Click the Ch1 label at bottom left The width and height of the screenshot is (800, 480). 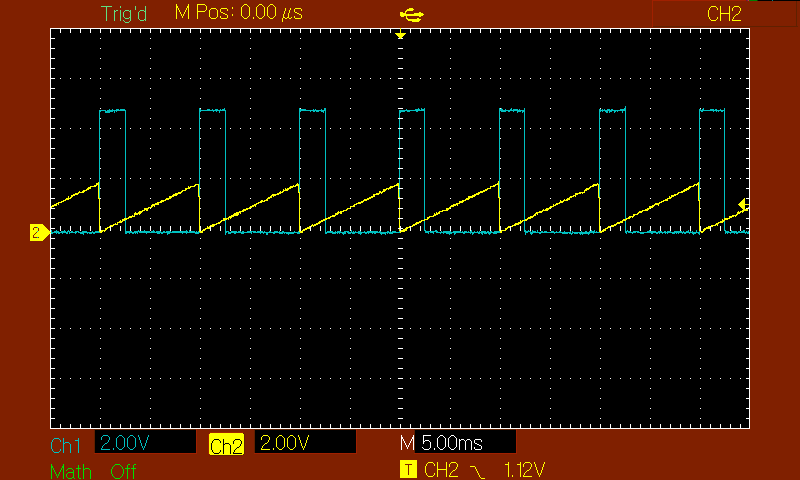[65, 446]
